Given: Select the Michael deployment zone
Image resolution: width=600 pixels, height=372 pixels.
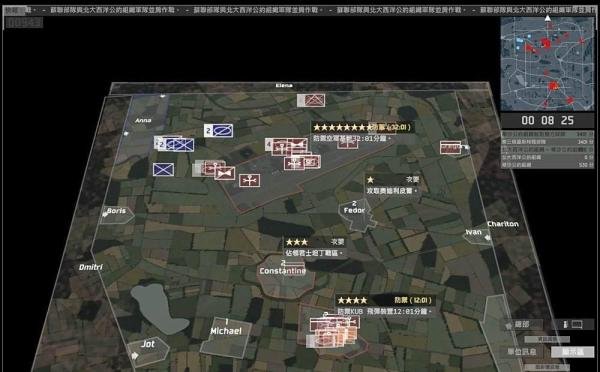Looking at the screenshot, I should click(x=226, y=337).
